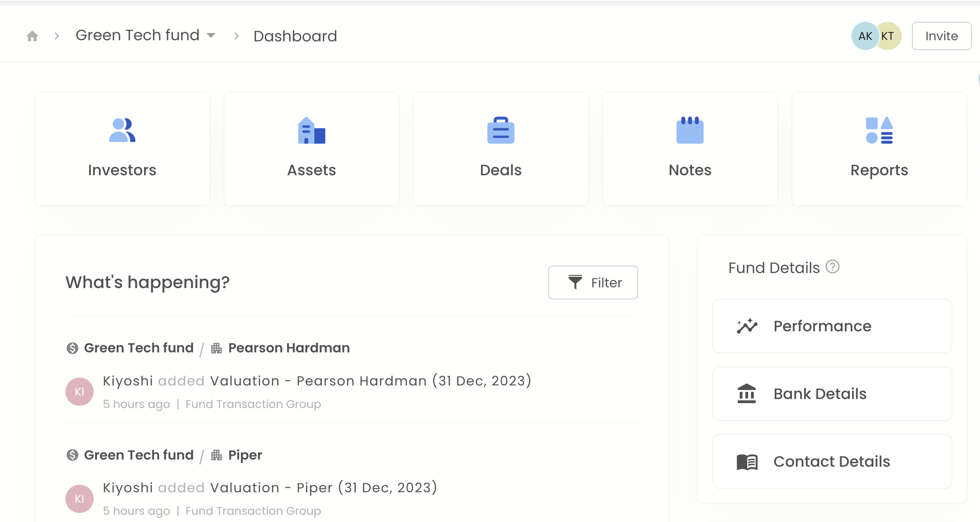Open the Pearson Hardman asset link
This screenshot has width=980, height=522.
click(x=289, y=348)
